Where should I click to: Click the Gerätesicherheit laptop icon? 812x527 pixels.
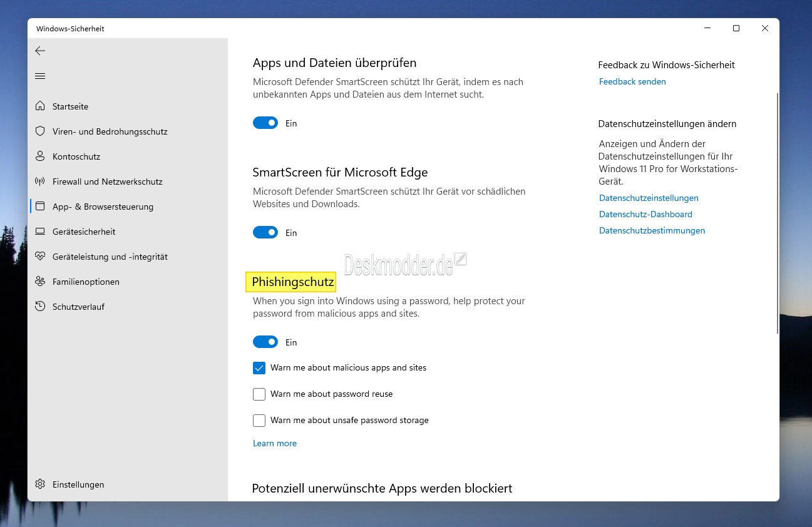(x=40, y=232)
